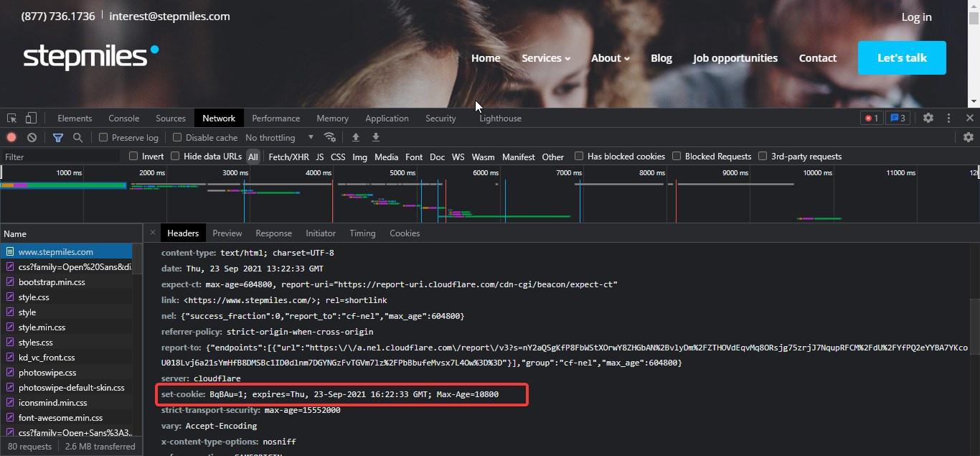Toggle the network filter funnel icon
The height and width of the screenshot is (456, 980).
(x=58, y=137)
